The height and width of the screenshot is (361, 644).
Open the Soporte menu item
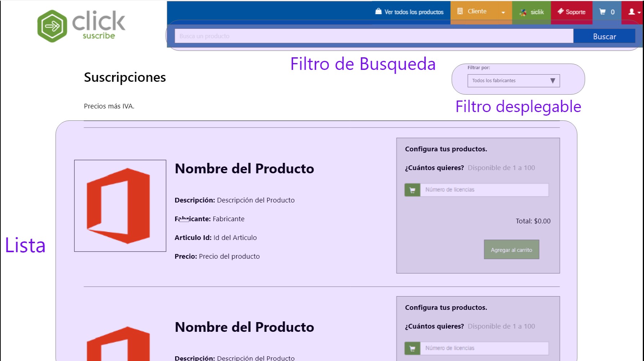(572, 12)
